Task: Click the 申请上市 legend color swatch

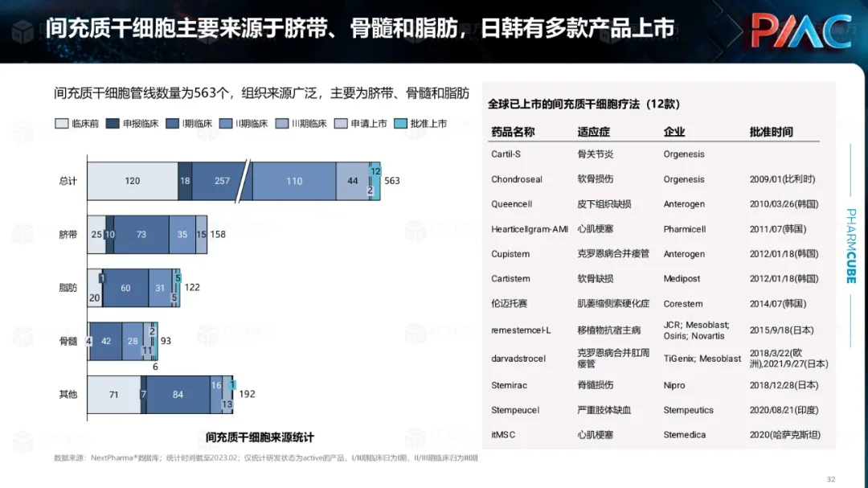Action: (341, 124)
